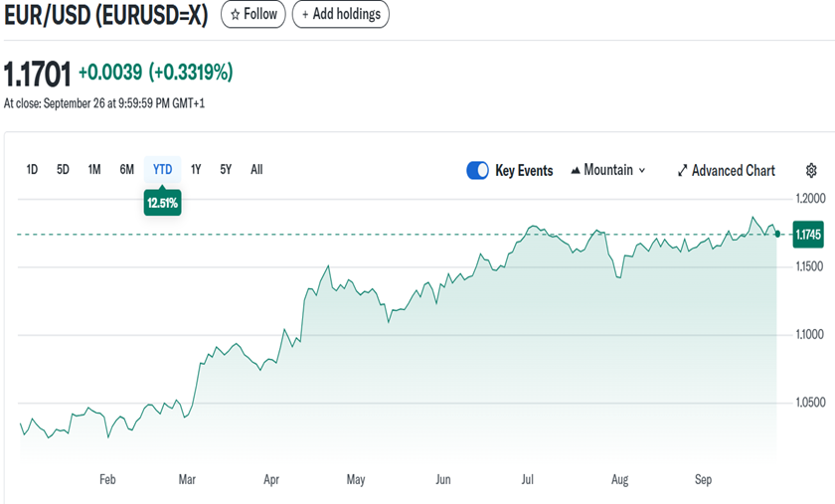
Task: Follow the EUR/USD ticker
Action: [253, 14]
